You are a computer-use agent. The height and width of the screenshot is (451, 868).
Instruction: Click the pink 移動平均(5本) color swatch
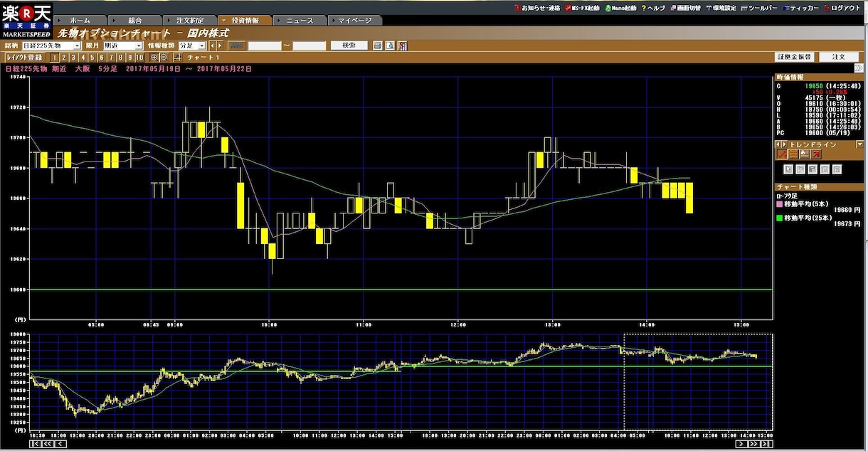click(x=780, y=206)
